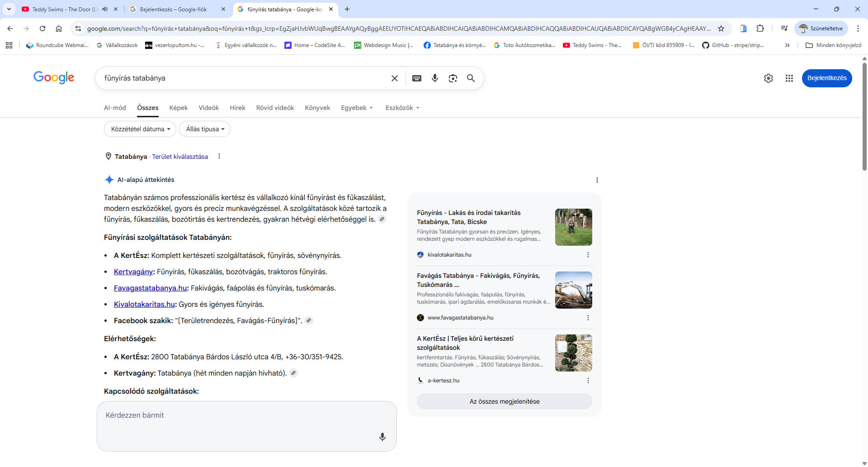Click the Bejelentkezés sign-in button
Viewport: 868px width, 467px height.
point(827,78)
